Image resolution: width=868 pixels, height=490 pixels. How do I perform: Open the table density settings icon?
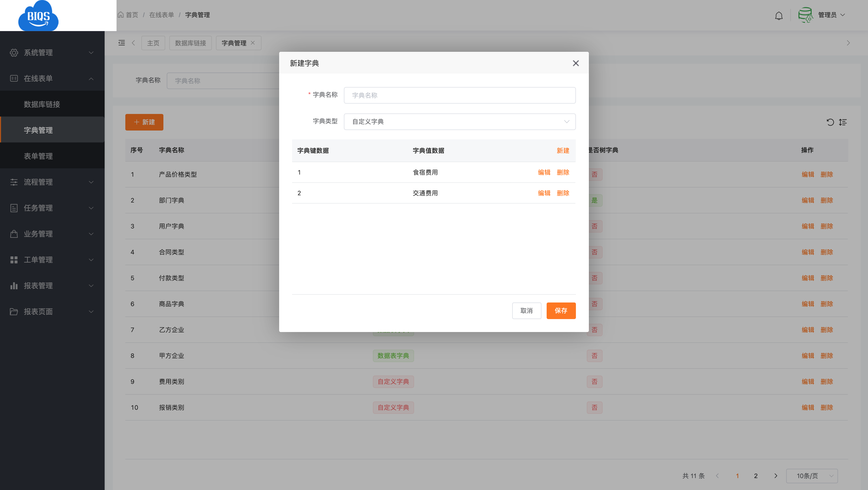(x=843, y=122)
